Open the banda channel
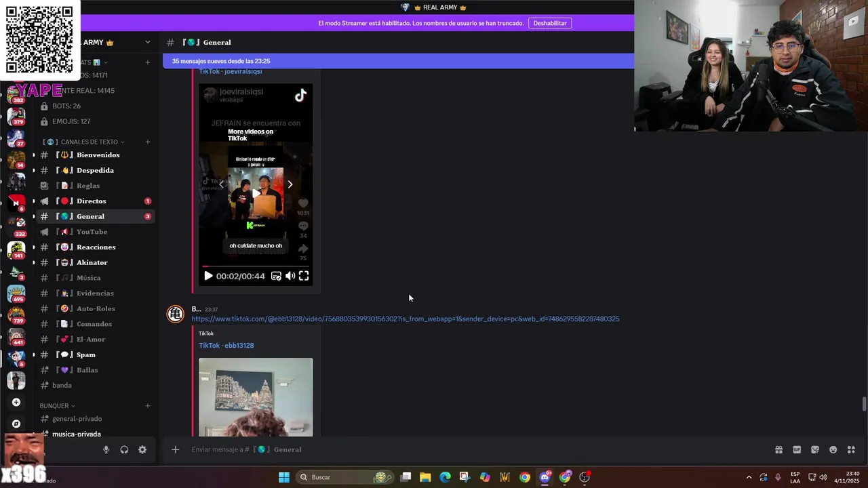Image resolution: width=868 pixels, height=488 pixels. coord(96,386)
